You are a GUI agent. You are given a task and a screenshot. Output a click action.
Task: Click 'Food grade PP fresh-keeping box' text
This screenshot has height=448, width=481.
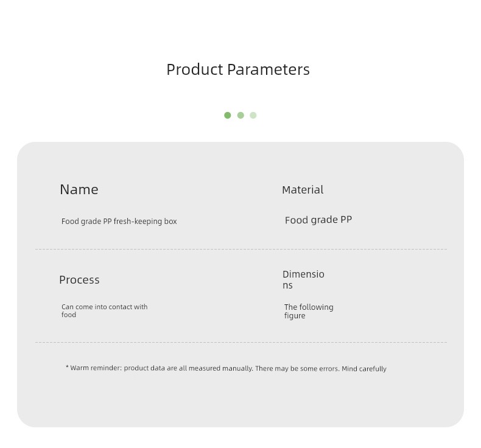119,222
